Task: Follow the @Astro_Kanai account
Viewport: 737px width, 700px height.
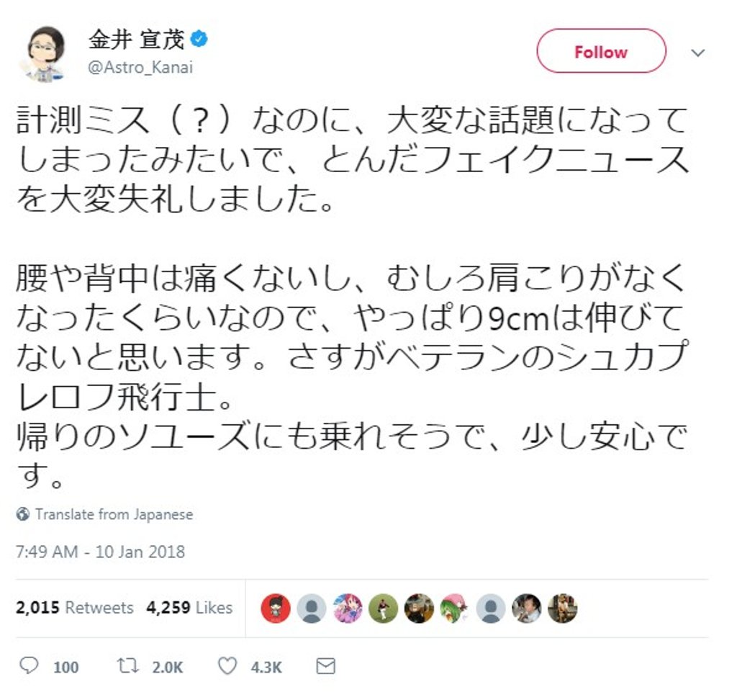Action: pos(601,52)
